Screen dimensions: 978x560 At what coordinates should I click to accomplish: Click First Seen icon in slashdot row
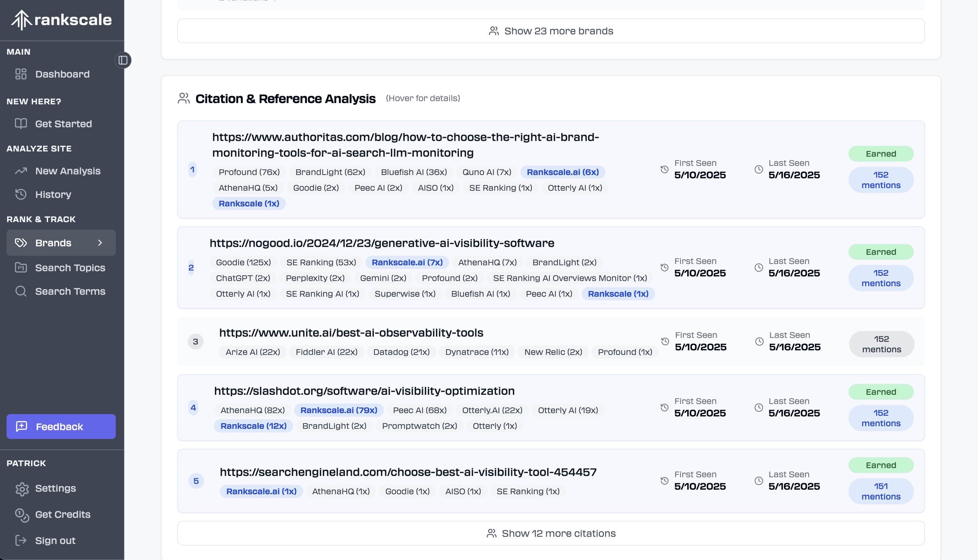coord(665,407)
